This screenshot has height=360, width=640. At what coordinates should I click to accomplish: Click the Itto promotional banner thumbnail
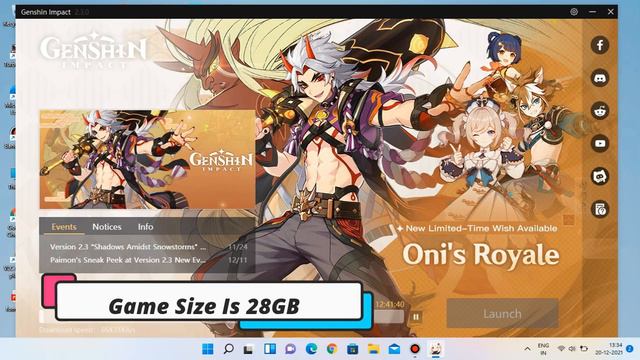[147, 159]
